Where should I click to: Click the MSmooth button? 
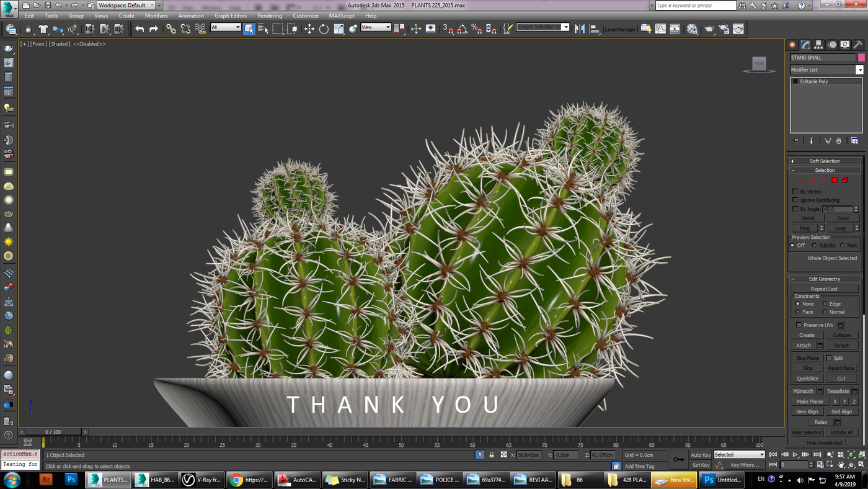tap(804, 392)
